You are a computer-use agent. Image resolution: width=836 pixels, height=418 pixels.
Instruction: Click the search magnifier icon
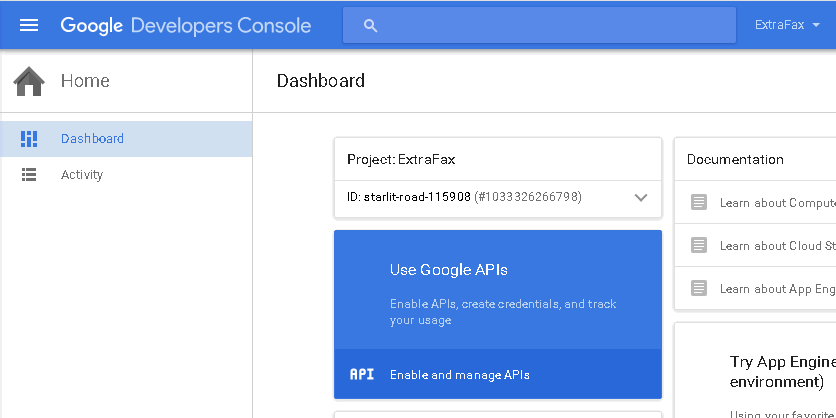pos(371,25)
